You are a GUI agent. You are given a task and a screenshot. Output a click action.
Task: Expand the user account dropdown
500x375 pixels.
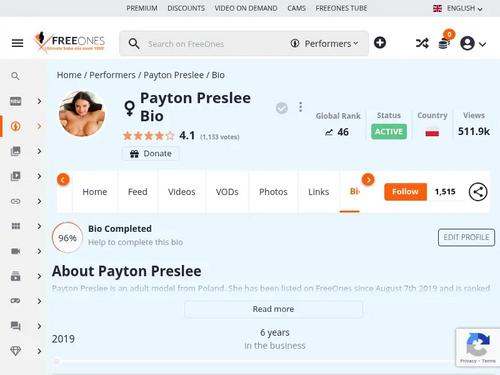tap(473, 43)
